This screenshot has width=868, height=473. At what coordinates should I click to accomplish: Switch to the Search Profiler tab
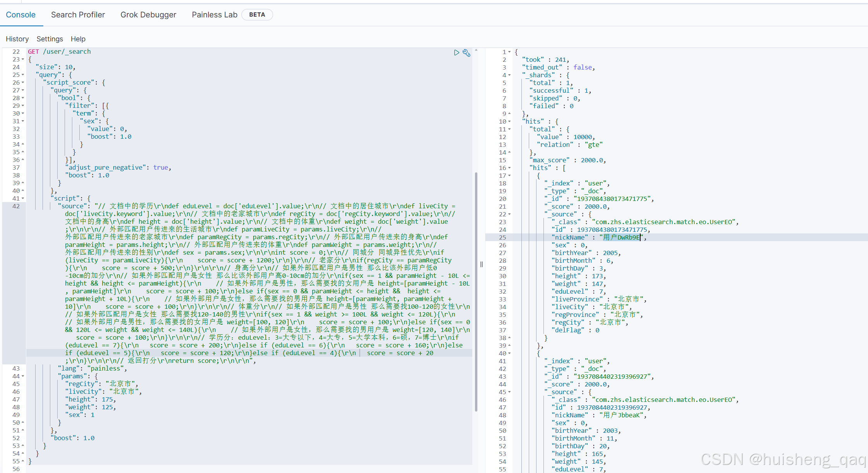[78, 15]
